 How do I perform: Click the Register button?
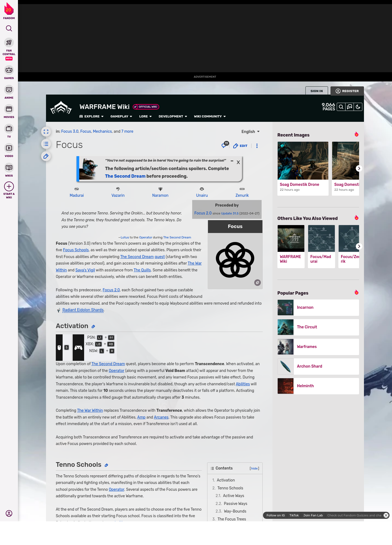click(347, 91)
